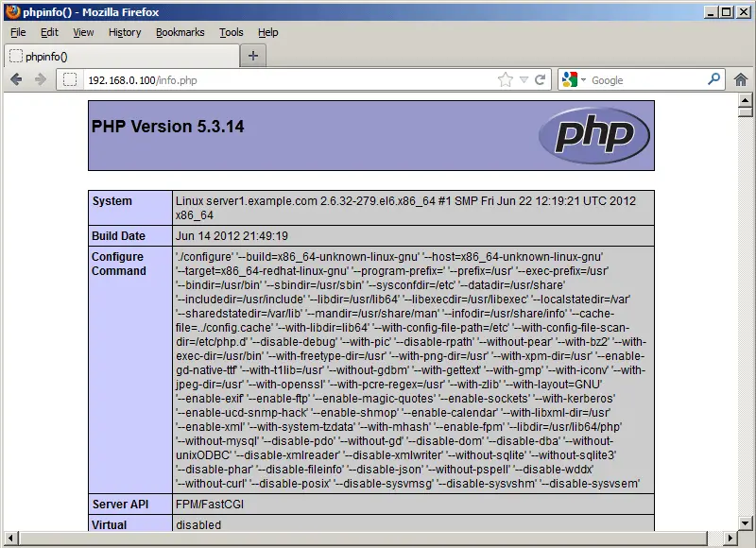The width and height of the screenshot is (756, 548).
Task: Reload the page with the refresh icon
Action: (540, 79)
